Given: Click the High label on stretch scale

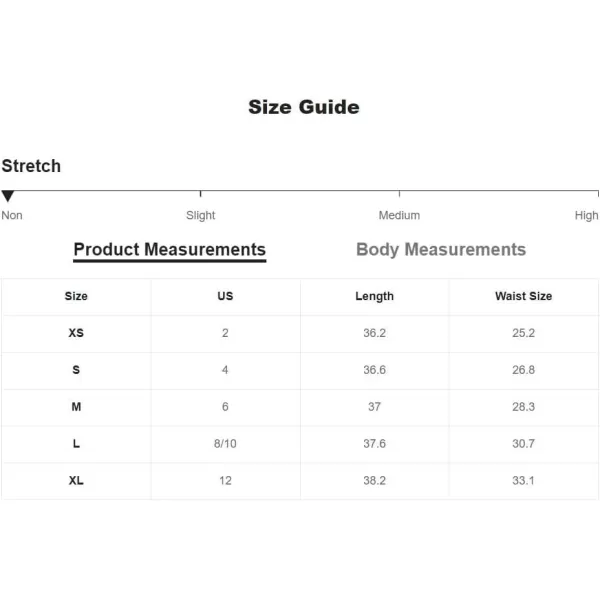Looking at the screenshot, I should [586, 215].
